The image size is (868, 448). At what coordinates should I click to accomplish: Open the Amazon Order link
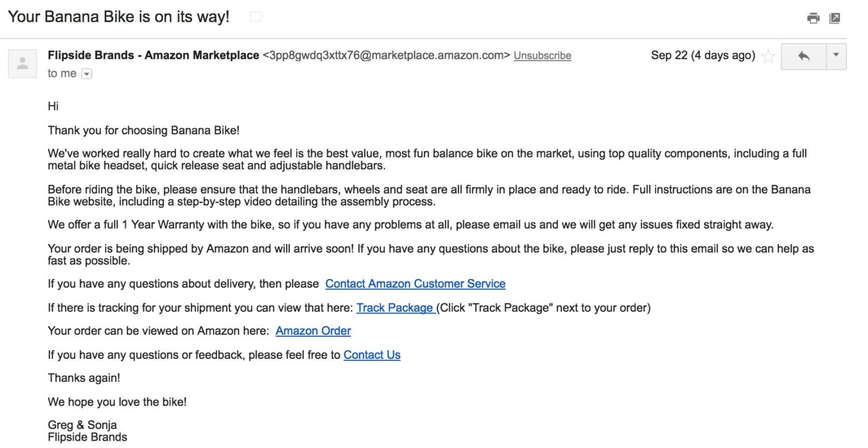[x=313, y=330]
